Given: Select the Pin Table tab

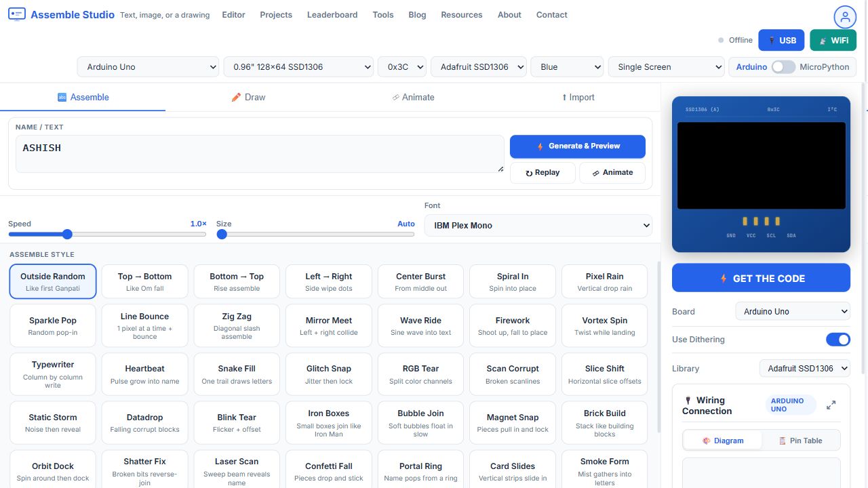Looking at the screenshot, I should click(801, 441).
